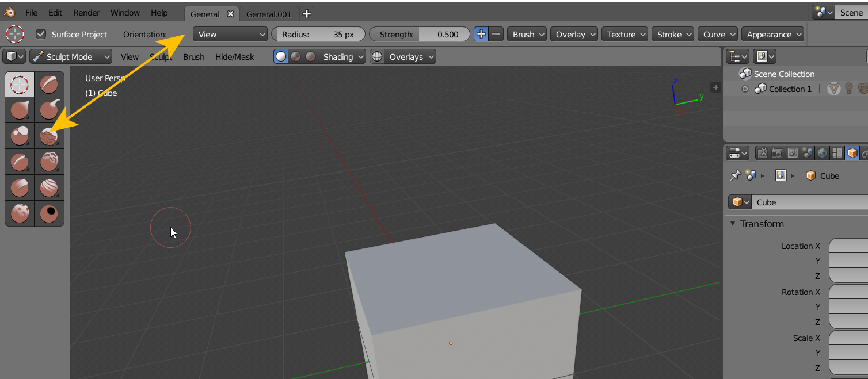The height and width of the screenshot is (379, 868).
Task: Open the World properties globe icon
Action: pyautogui.click(x=822, y=153)
